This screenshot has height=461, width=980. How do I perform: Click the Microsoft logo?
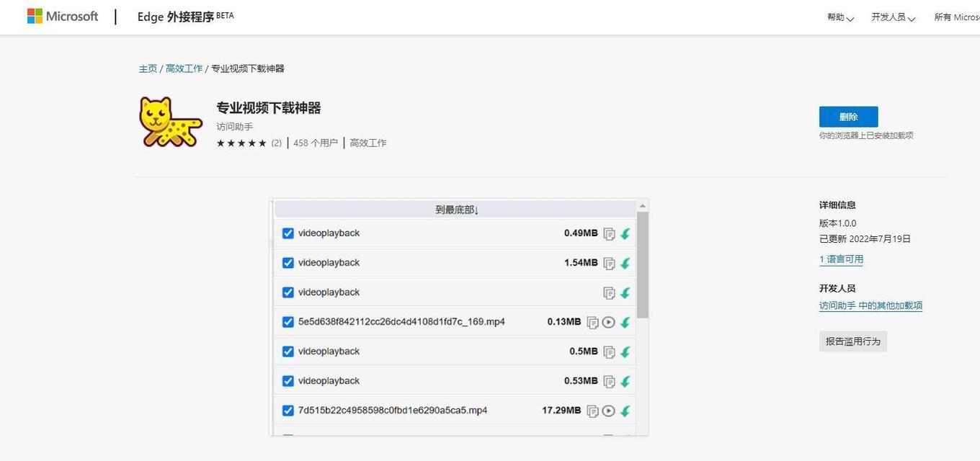(x=63, y=16)
